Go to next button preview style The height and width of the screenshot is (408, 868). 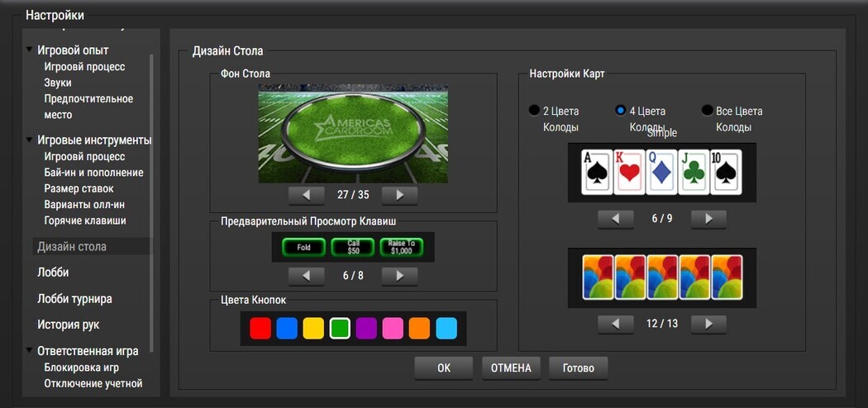(399, 276)
